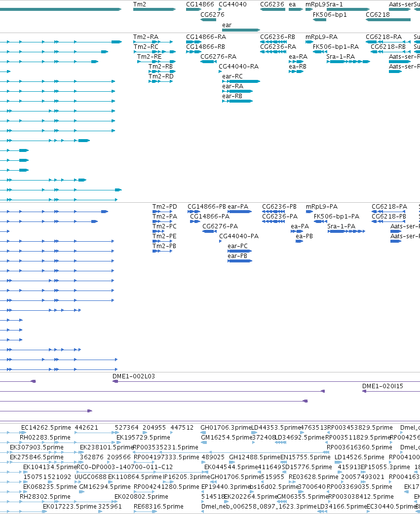Viewport: 420px width, 514px height.
Task: Select the GM16254.5prime EST
Action: tap(204, 442)
